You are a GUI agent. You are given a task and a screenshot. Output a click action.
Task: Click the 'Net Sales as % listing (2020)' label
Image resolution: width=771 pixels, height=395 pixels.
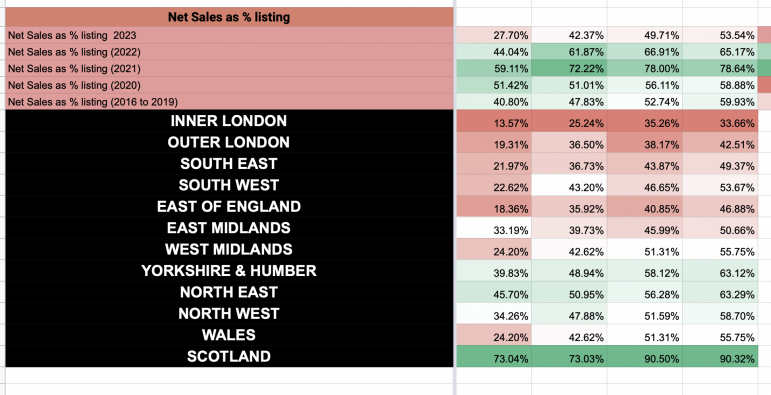pos(229,85)
